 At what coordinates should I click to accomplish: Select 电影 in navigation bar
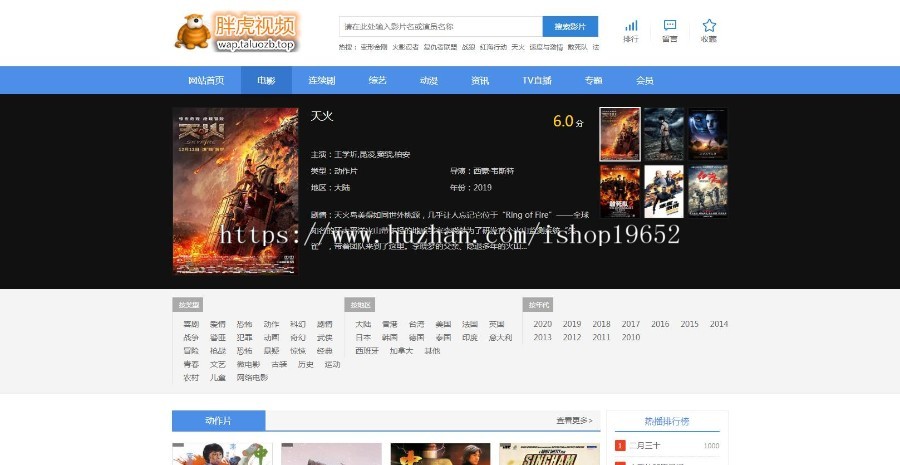266,80
